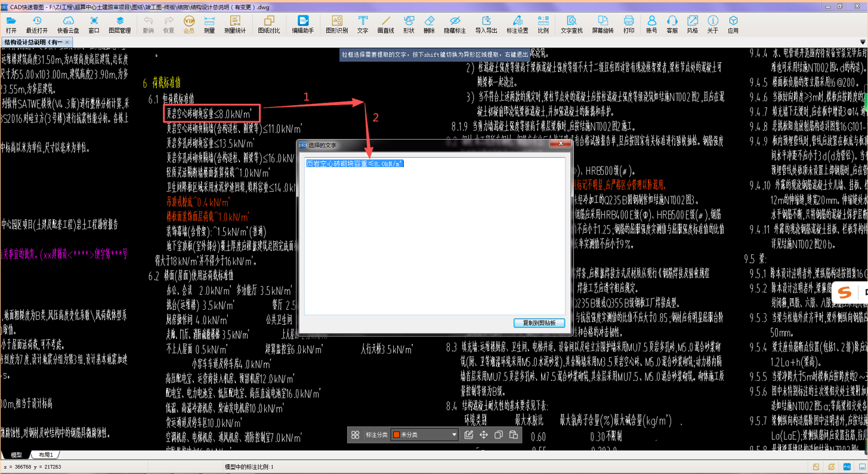Click the orange 未分类 color swatch

[396, 435]
